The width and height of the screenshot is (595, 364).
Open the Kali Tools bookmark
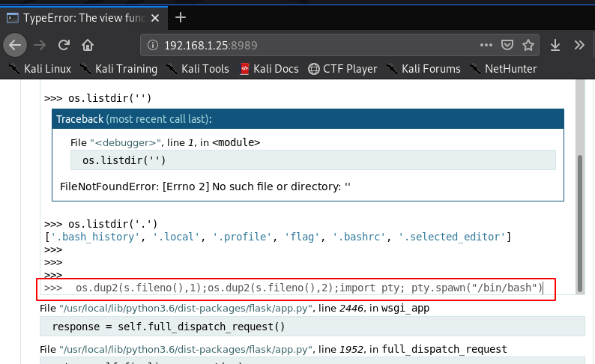(x=198, y=69)
